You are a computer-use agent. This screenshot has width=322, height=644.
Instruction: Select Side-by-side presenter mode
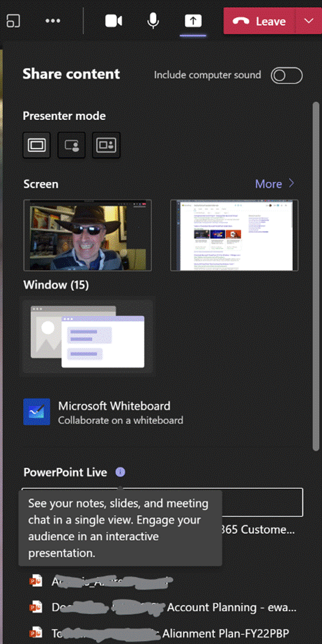click(106, 145)
